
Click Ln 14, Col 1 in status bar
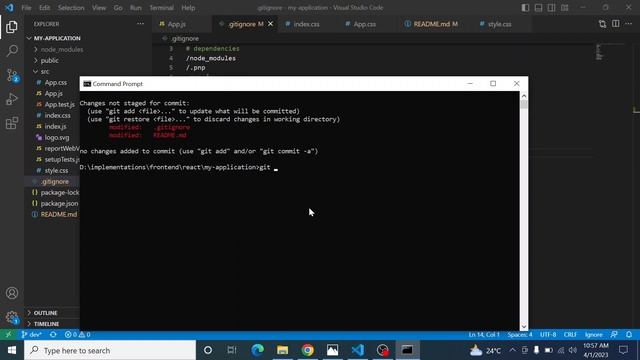pos(484,335)
